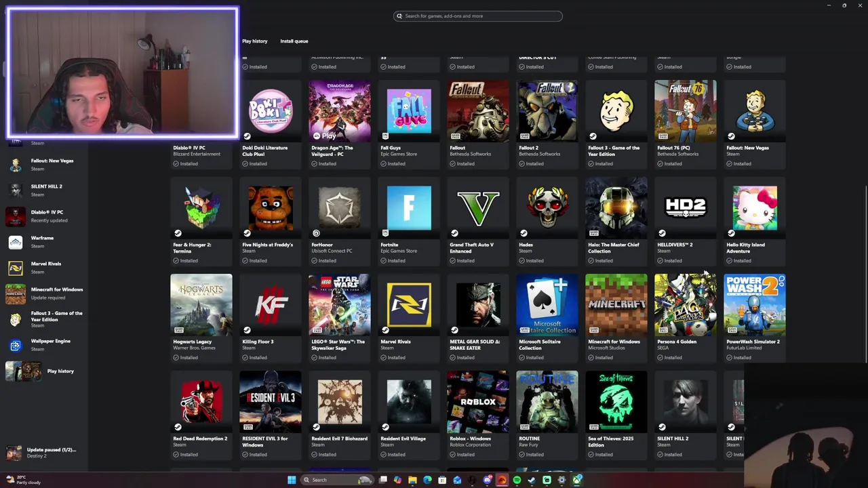The height and width of the screenshot is (488, 868).
Task: Select the Fall Guys game cover
Action: point(409,111)
